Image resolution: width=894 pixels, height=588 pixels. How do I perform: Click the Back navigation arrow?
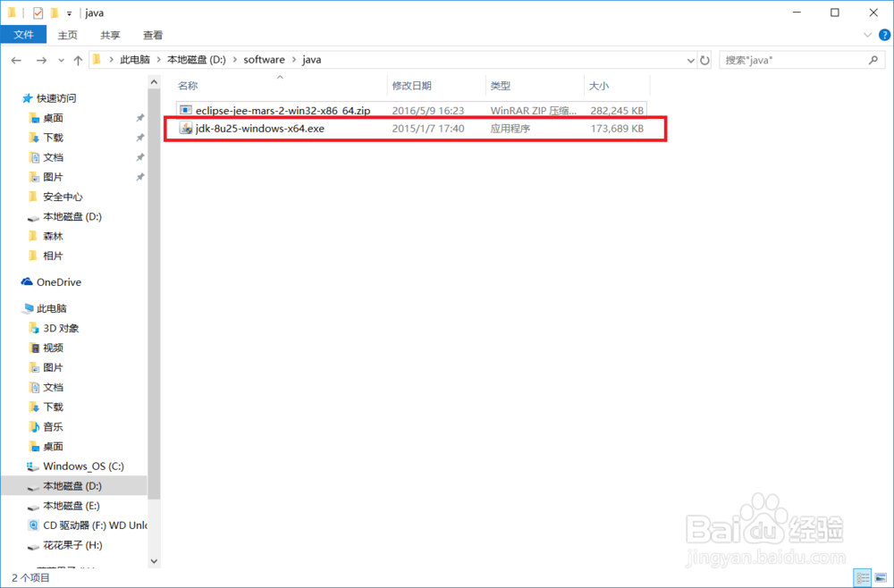[16, 60]
